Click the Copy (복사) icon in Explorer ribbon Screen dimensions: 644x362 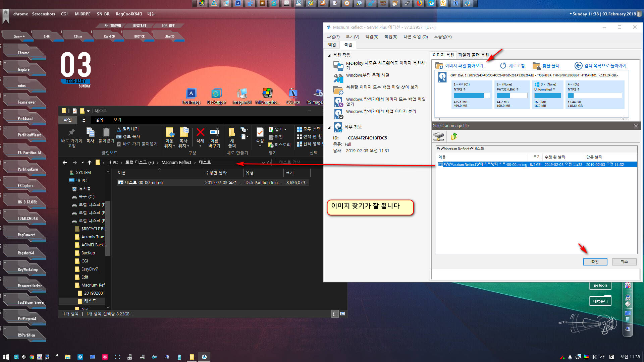click(x=90, y=132)
